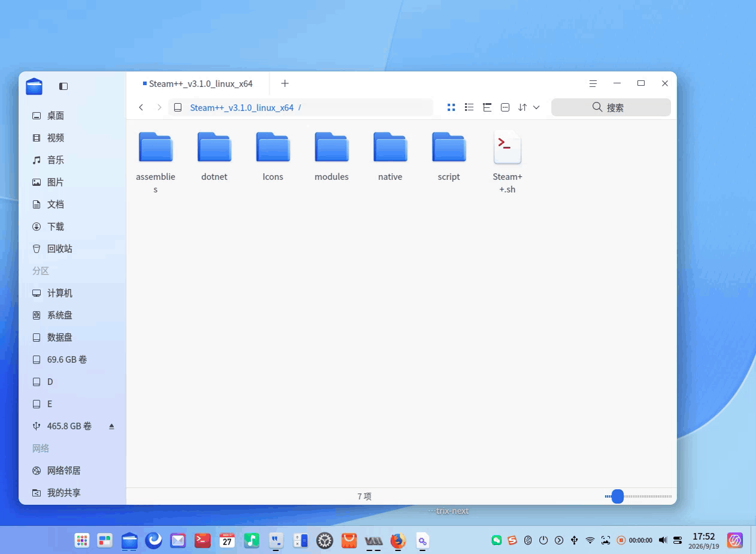Select the modules folder
Viewport: 756px width, 554px height.
point(332,156)
